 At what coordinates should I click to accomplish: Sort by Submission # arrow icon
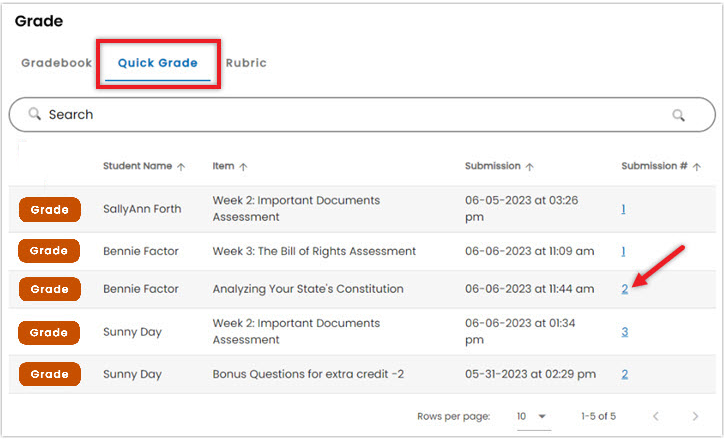(697, 167)
